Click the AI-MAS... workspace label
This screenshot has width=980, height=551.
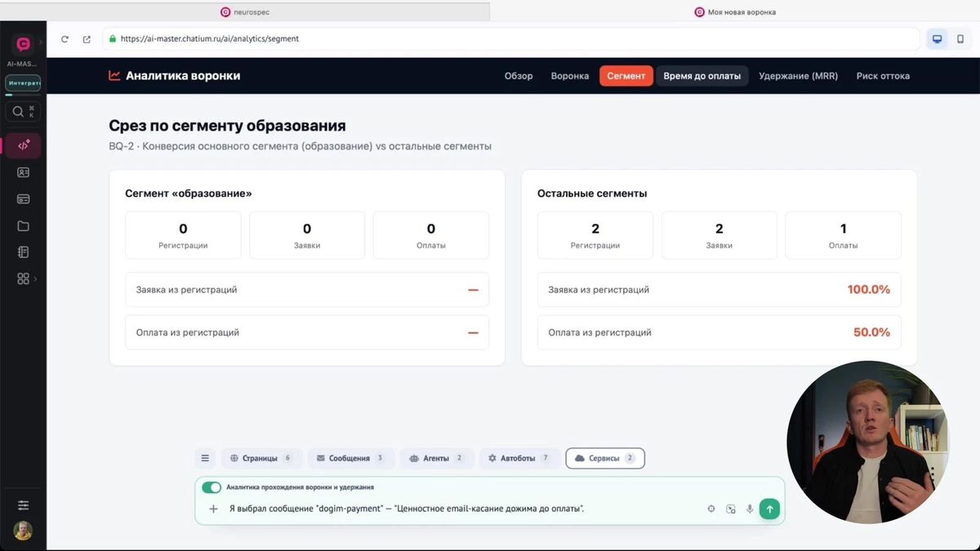tap(23, 64)
